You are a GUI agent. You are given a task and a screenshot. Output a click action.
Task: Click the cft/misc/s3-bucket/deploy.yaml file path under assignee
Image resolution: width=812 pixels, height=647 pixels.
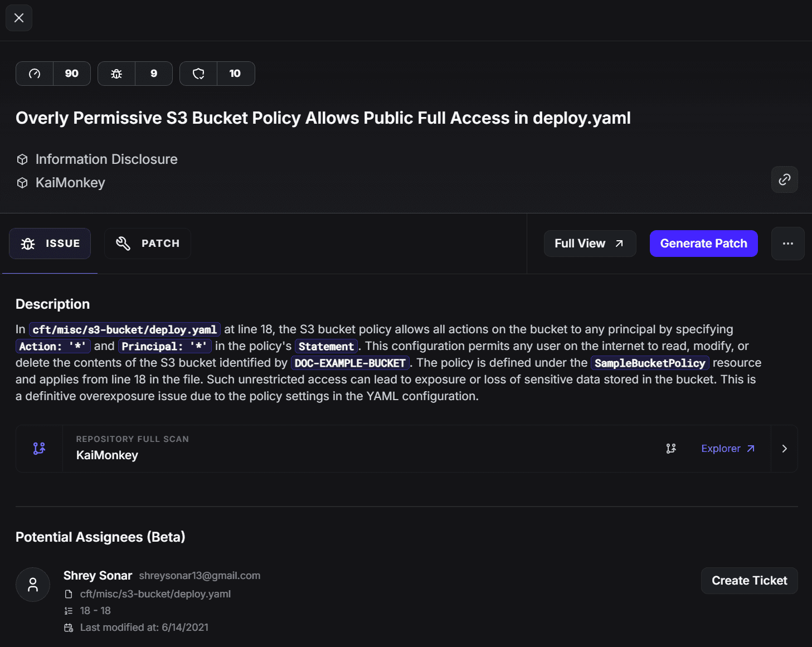tap(155, 594)
